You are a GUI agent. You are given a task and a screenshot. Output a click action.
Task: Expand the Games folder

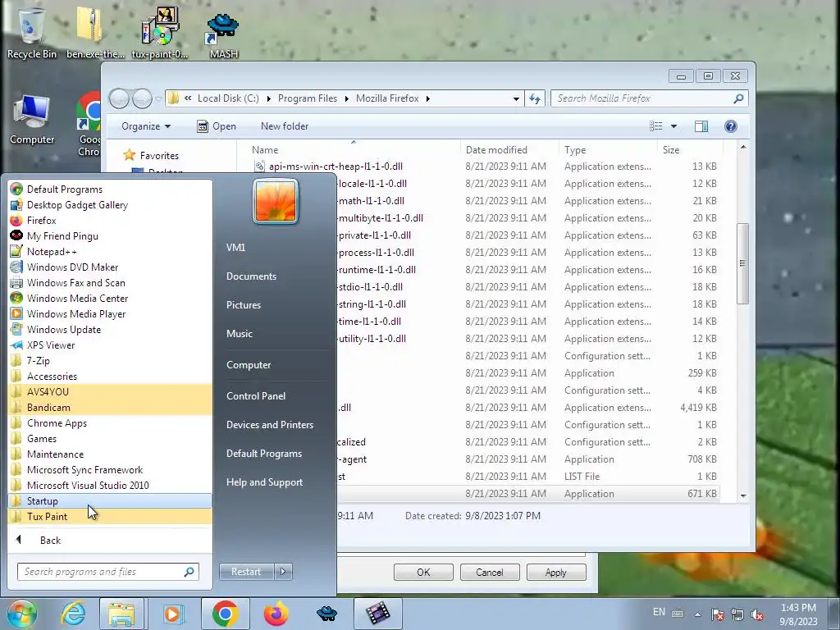110,438
